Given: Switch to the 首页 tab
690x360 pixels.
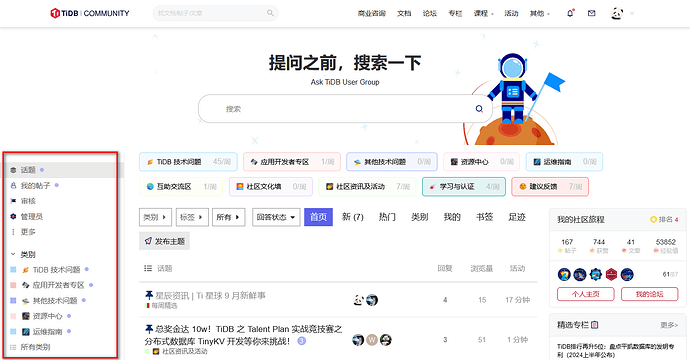Looking at the screenshot, I should tap(318, 217).
